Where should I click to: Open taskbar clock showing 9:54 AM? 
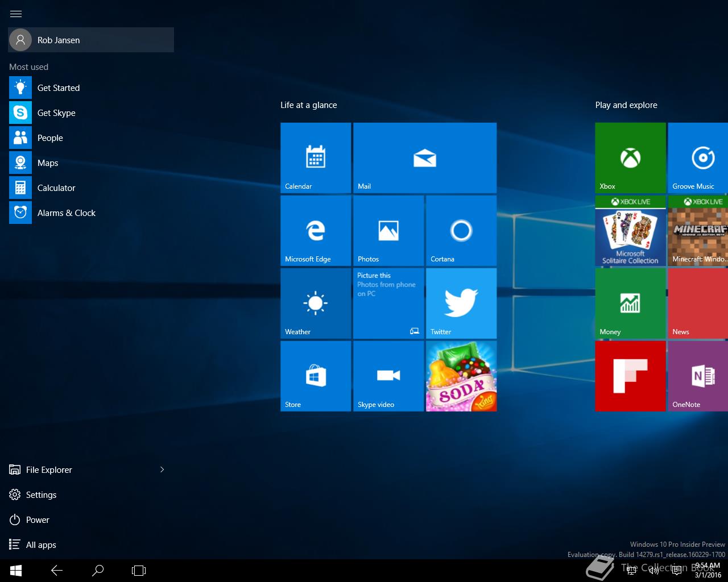708,571
